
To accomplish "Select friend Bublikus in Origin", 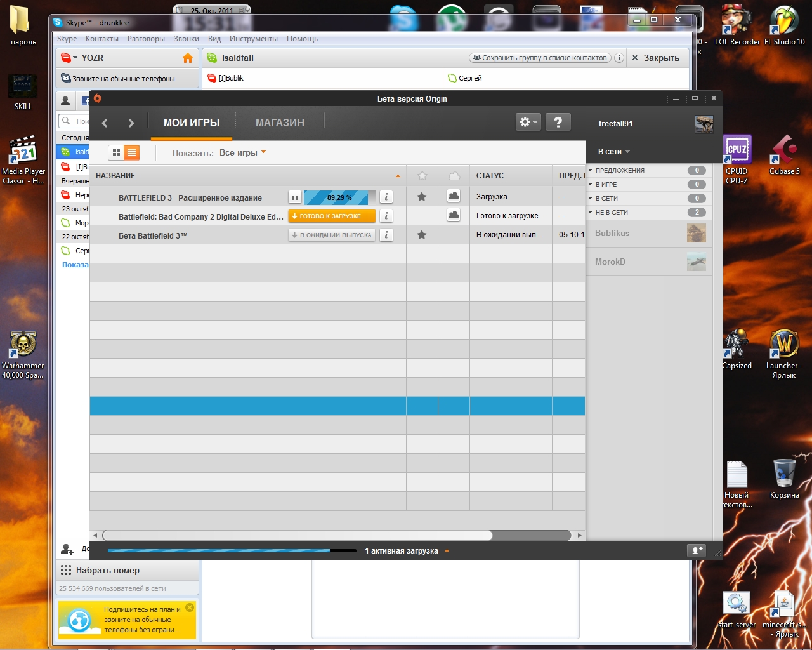I will pyautogui.click(x=649, y=234).
